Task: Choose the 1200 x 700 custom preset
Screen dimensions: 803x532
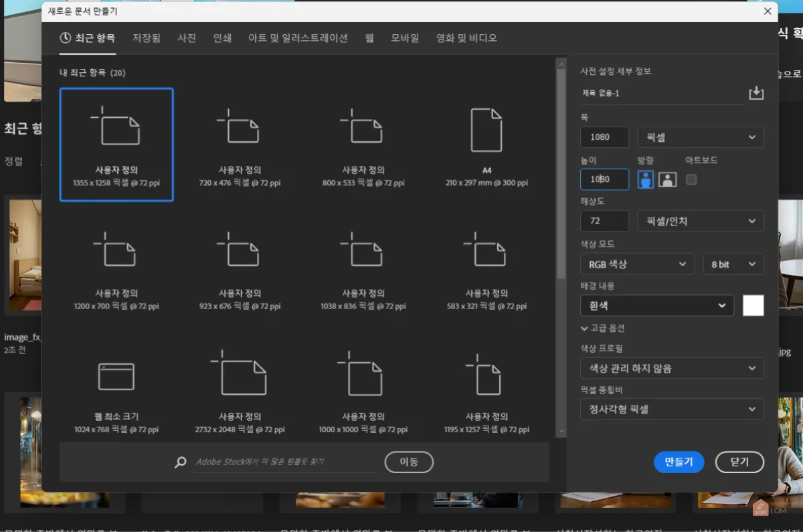Action: coord(116,268)
